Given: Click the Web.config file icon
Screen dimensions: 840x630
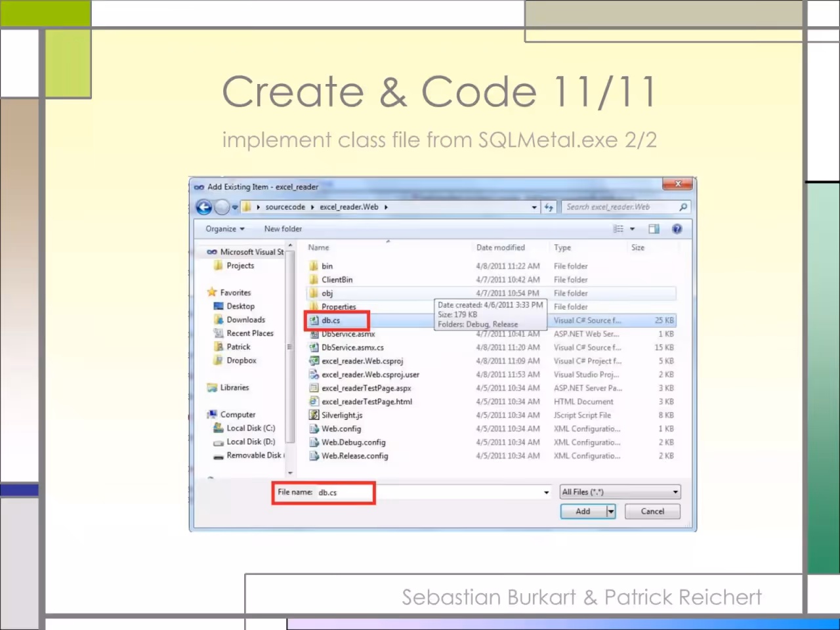Looking at the screenshot, I should 314,429.
